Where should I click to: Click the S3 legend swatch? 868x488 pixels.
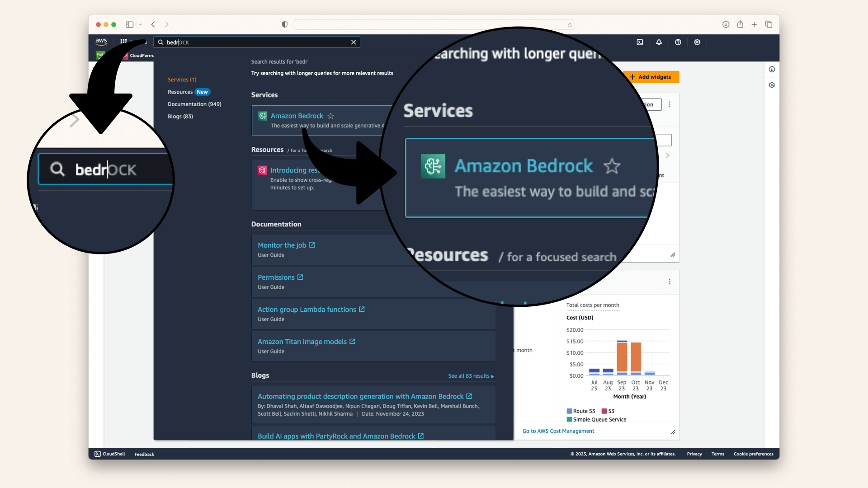point(604,411)
